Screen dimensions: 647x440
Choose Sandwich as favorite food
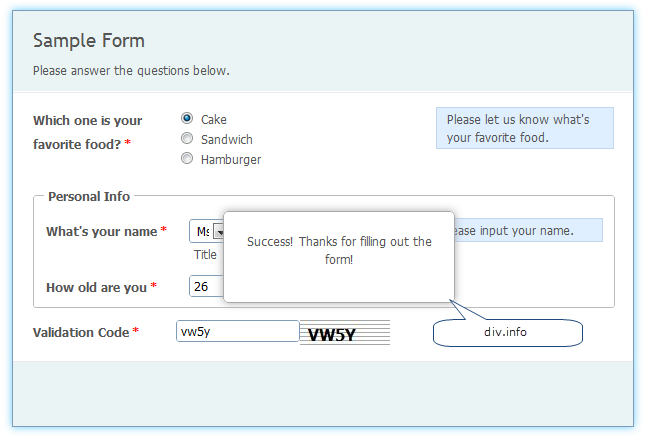coord(187,138)
